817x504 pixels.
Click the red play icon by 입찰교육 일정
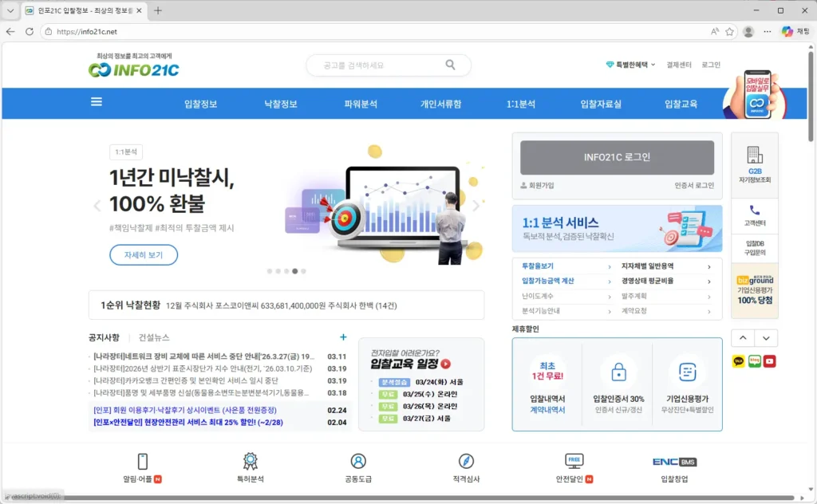coord(446,364)
